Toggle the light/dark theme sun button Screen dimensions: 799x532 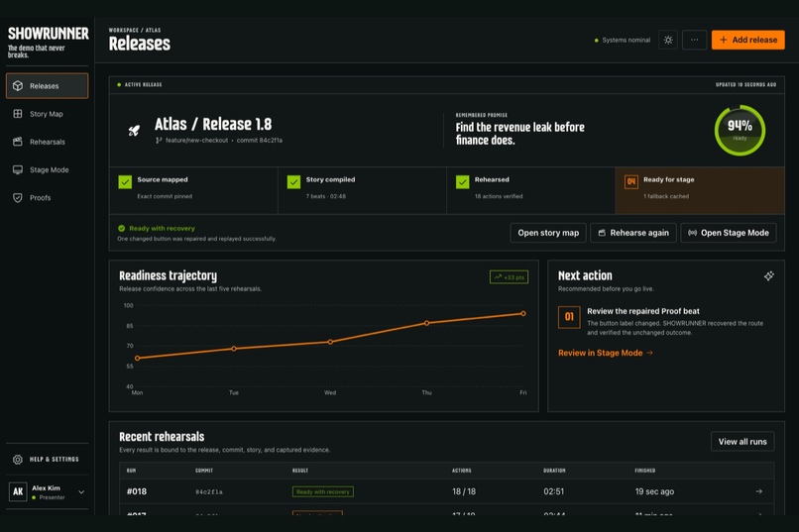click(x=668, y=40)
